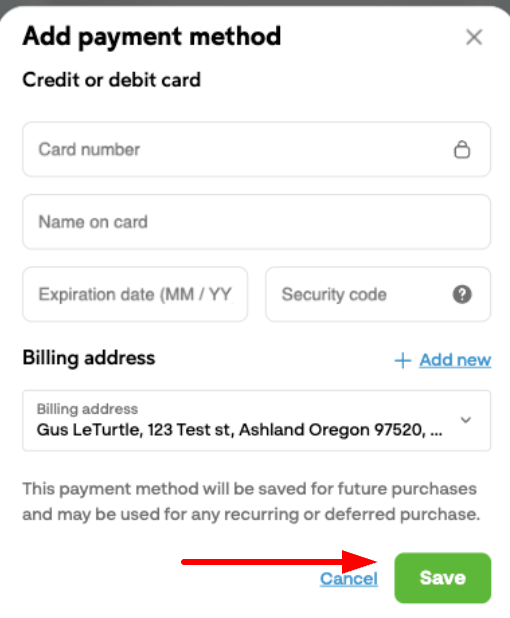The image size is (510, 618).
Task: Click the Add new billing address link
Action: (x=455, y=360)
